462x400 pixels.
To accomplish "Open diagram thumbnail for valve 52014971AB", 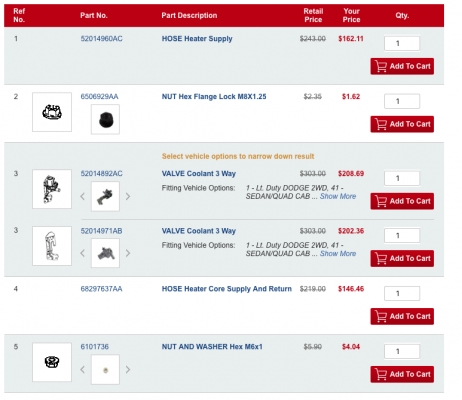I will [52, 246].
